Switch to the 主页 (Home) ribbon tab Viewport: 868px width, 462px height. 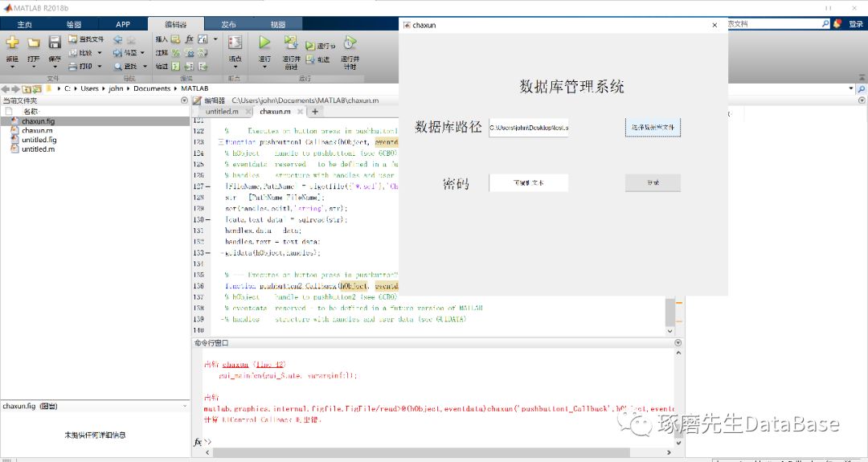24,24
